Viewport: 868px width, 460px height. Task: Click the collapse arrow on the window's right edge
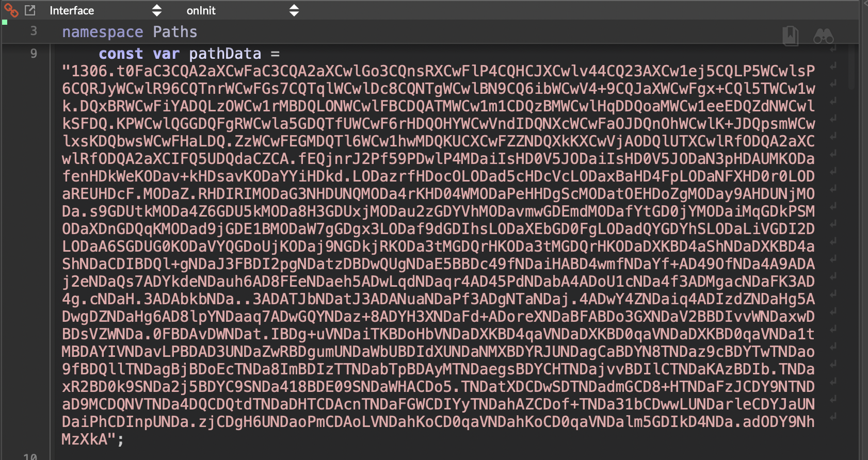(x=865, y=3)
